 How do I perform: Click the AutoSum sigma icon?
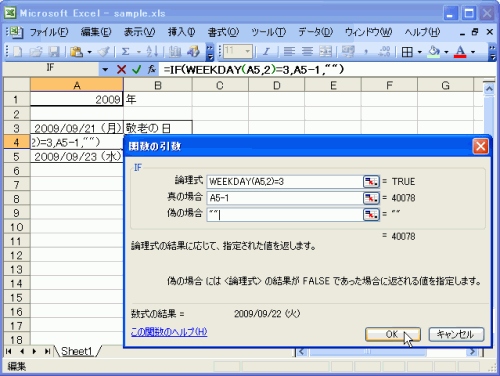click(x=125, y=52)
